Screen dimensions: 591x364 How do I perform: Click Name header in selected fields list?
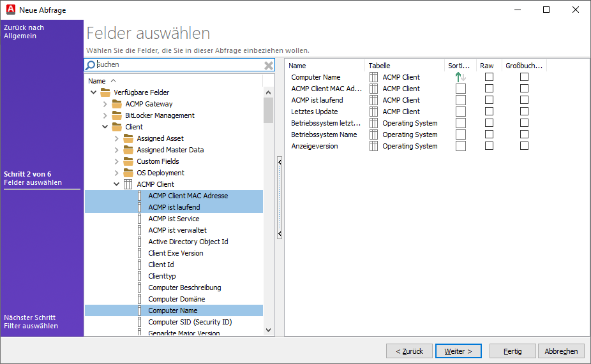coord(325,66)
